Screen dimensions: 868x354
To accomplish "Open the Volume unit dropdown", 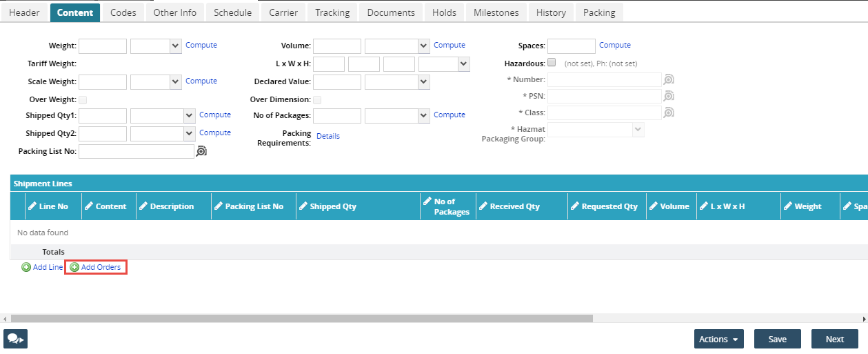I will pyautogui.click(x=397, y=46).
